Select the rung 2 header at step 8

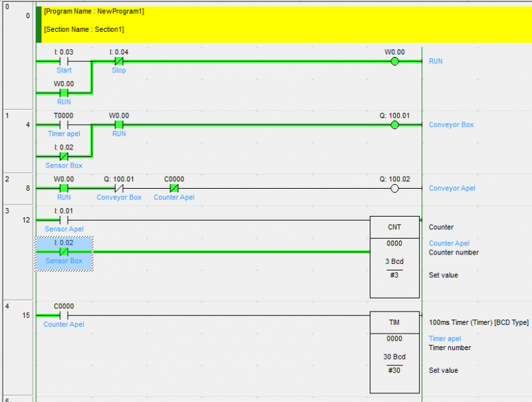point(18,189)
